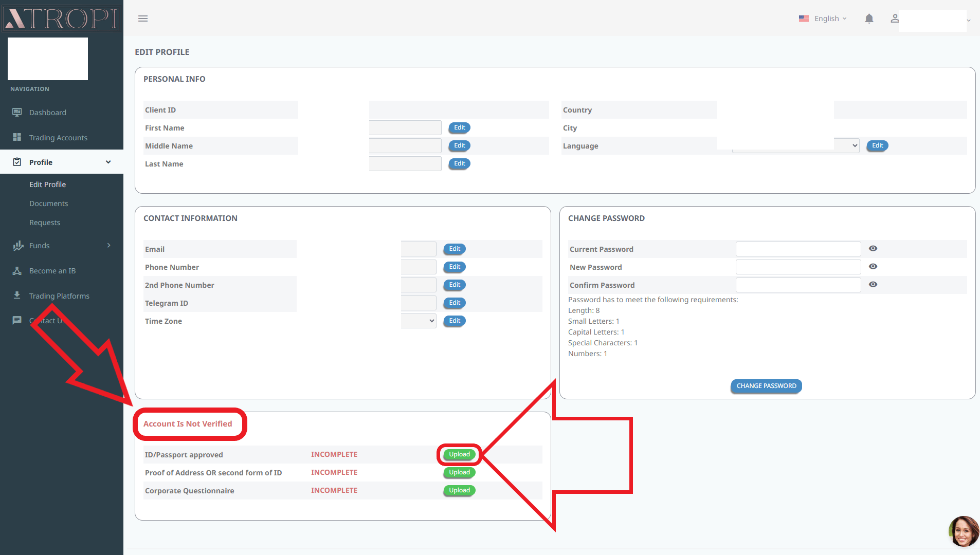980x555 pixels.
Task: Open the live chat agent avatar
Action: click(963, 531)
